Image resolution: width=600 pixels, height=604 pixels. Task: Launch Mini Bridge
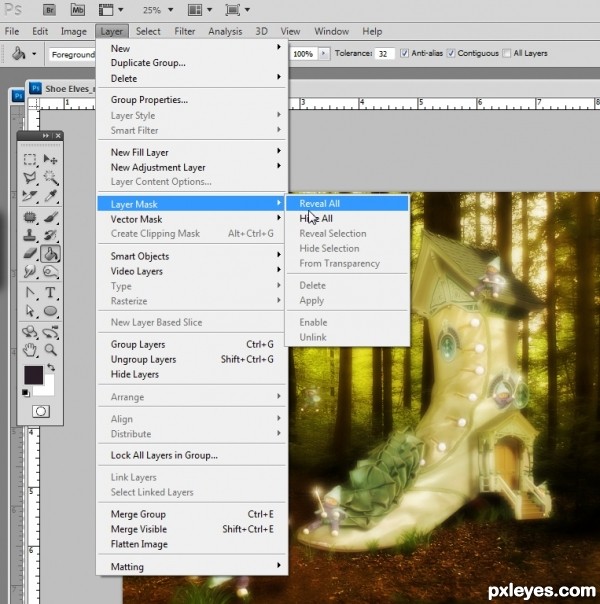(77, 10)
